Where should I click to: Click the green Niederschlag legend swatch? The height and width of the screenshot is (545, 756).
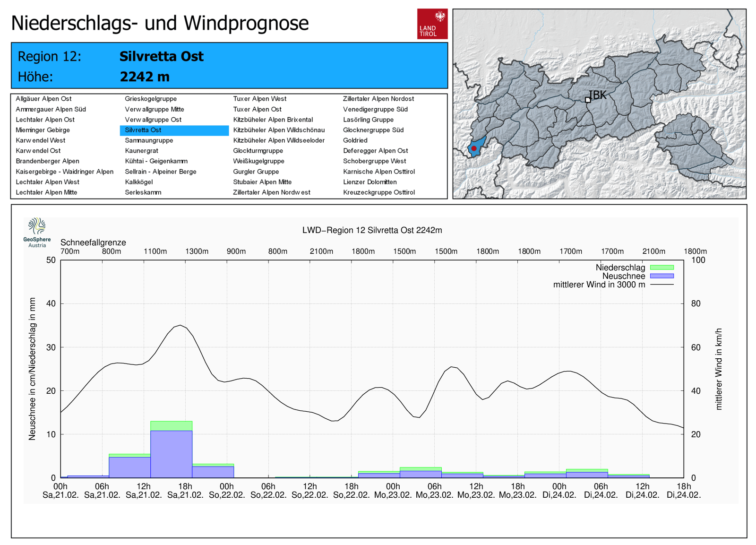click(661, 268)
